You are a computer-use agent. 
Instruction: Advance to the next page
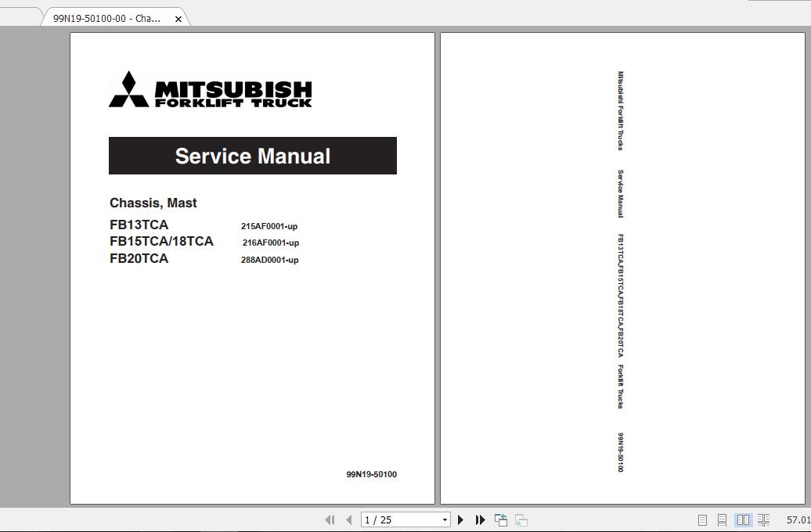(460, 519)
